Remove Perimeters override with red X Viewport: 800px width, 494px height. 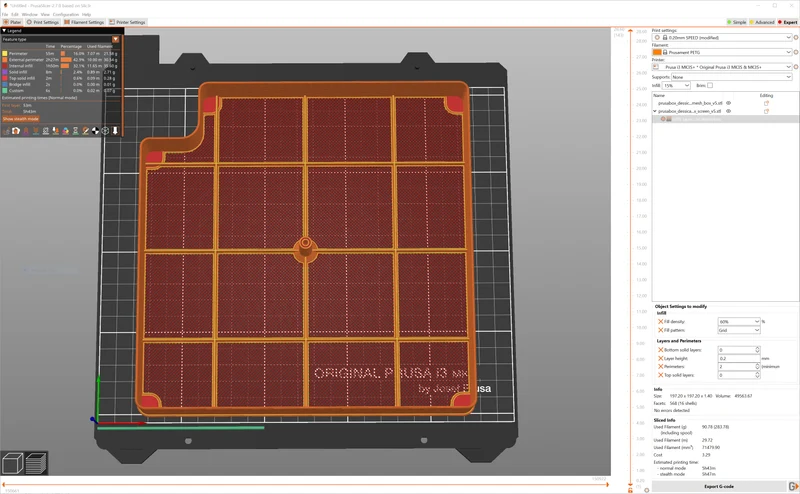click(x=661, y=366)
